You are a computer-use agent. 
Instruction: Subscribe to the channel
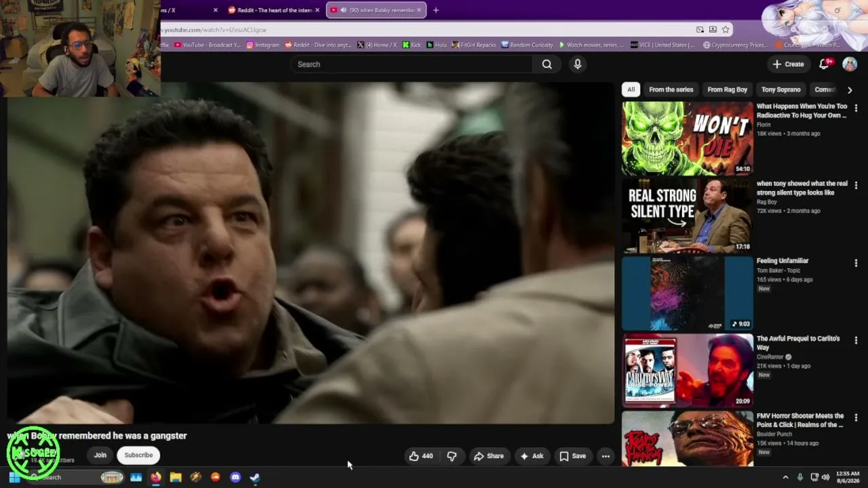(138, 455)
